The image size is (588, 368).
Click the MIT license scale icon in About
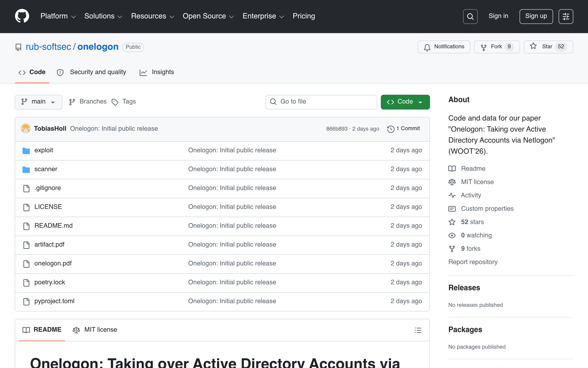click(452, 182)
